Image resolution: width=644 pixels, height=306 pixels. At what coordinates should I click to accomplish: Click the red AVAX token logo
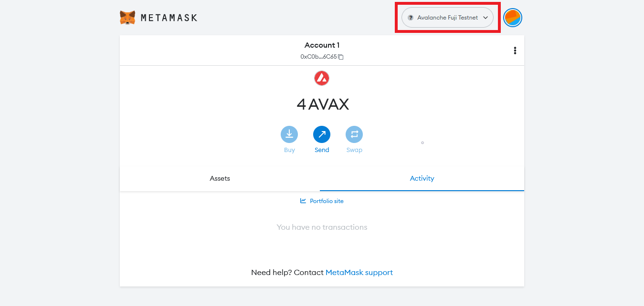click(322, 78)
